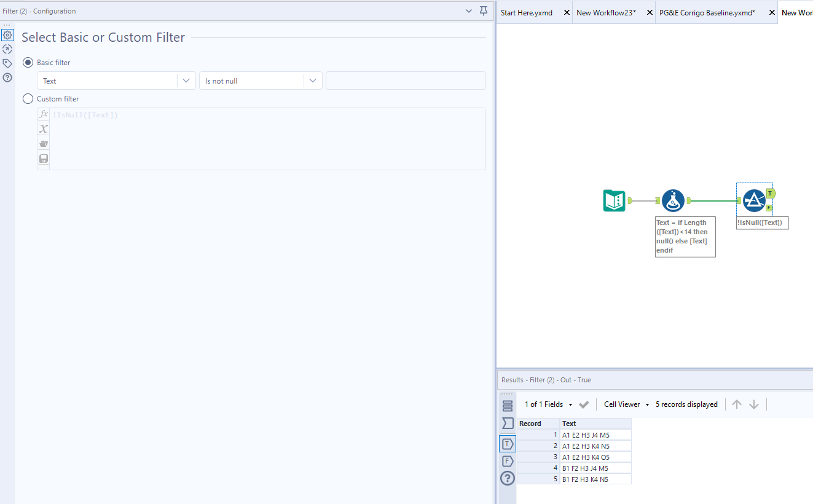This screenshot has height=504, width=813.
Task: Open the 'Is not null' operator dropdown
Action: click(x=313, y=81)
